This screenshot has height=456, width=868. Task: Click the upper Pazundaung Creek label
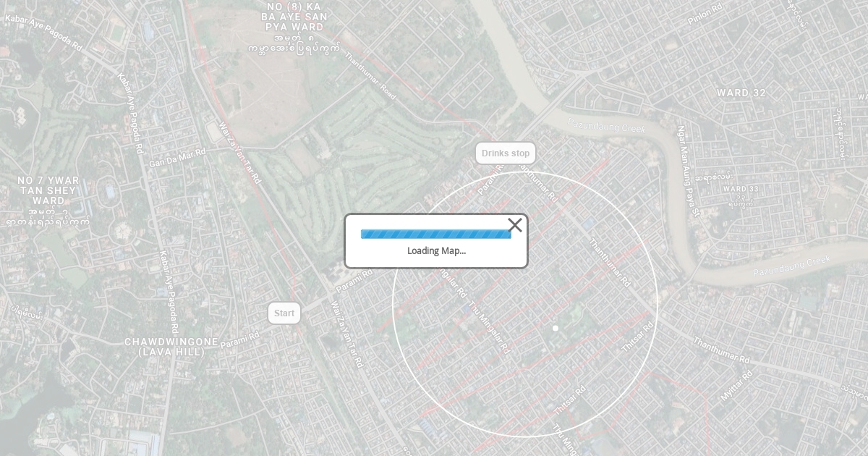(x=606, y=125)
